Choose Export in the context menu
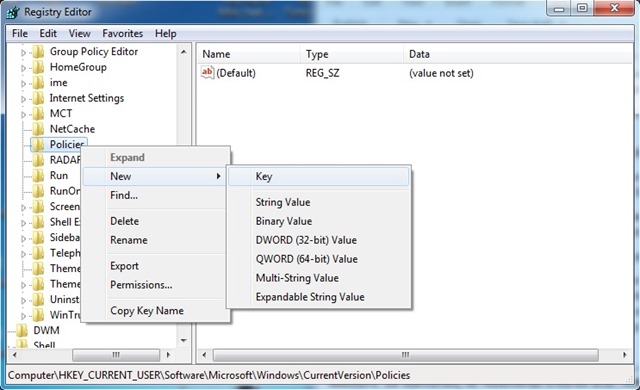640x390 pixels. coord(154,266)
